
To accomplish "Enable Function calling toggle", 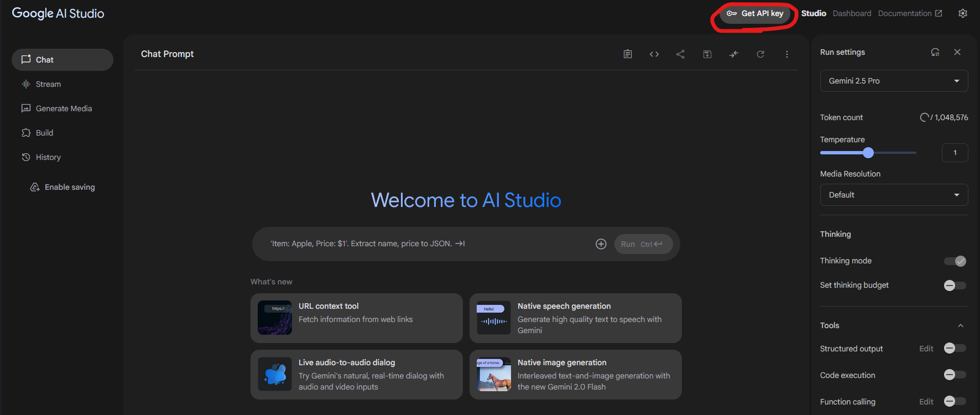I will click(955, 401).
